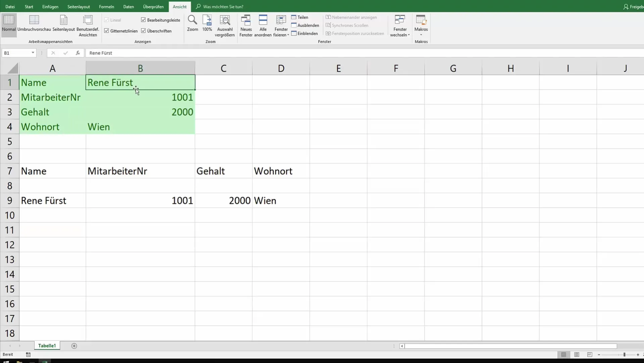Click Fensterposition zurücksetzen option
This screenshot has width=644, height=363.
point(355,33)
